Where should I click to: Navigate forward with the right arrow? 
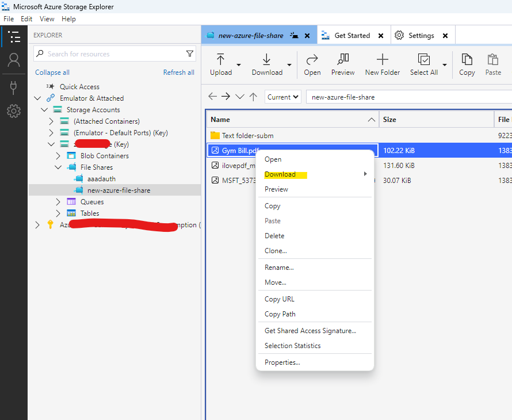click(x=226, y=97)
